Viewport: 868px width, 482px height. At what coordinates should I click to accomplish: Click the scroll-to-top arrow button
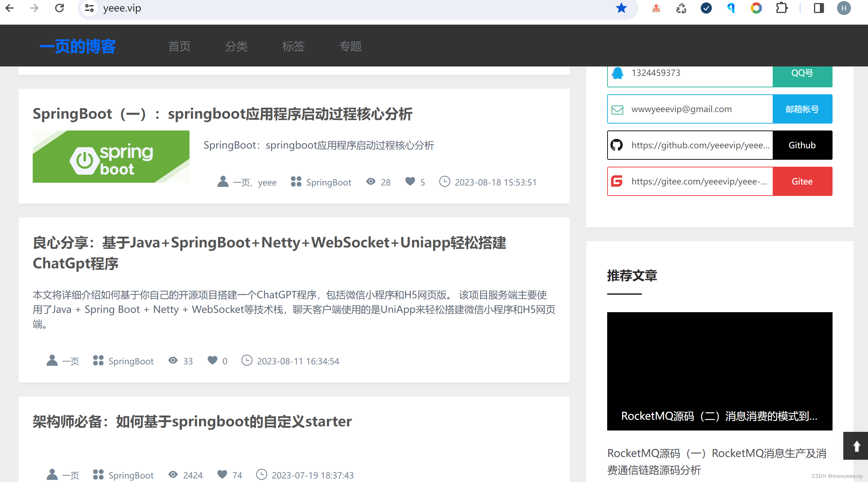pyautogui.click(x=856, y=446)
